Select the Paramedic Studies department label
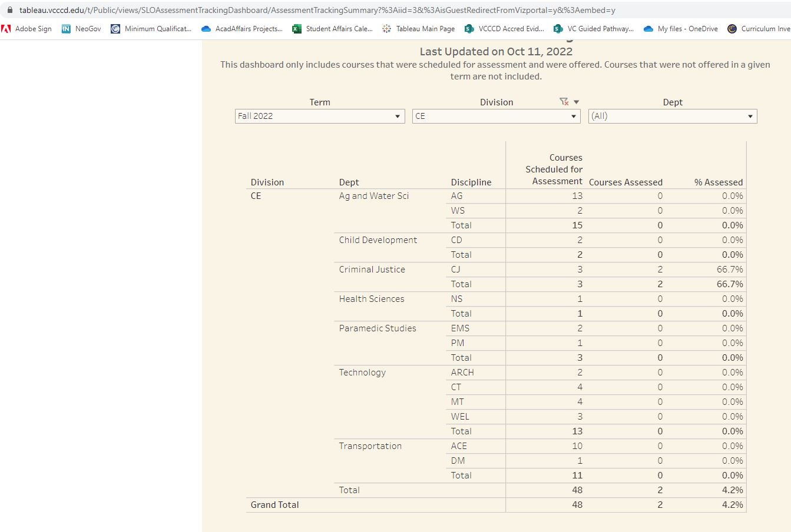Image resolution: width=791 pixels, height=532 pixels. point(378,328)
